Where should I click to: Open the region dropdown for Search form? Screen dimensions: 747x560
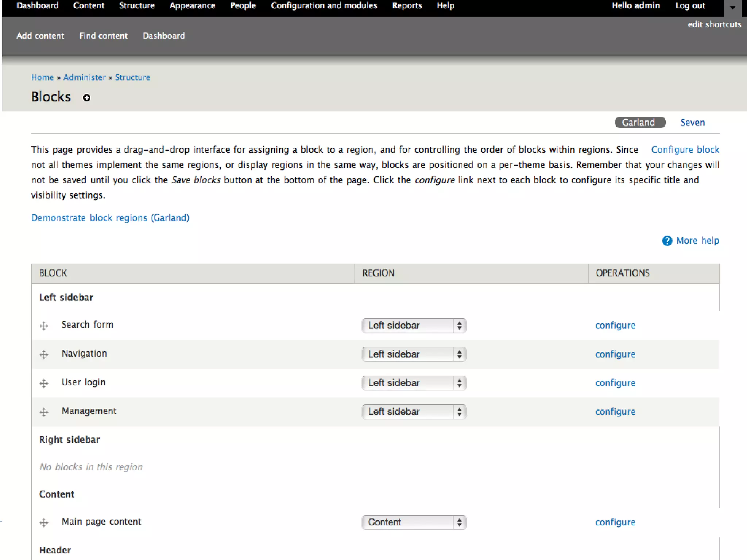click(x=414, y=325)
